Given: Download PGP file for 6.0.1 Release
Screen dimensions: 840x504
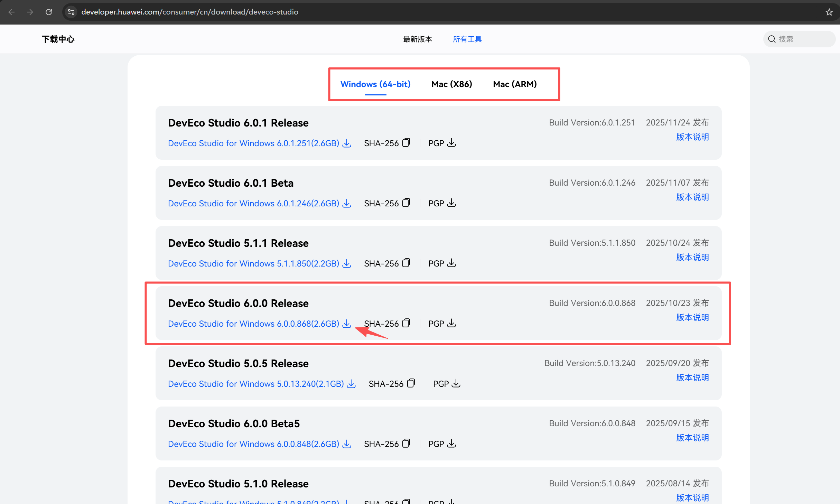Looking at the screenshot, I should click(451, 143).
